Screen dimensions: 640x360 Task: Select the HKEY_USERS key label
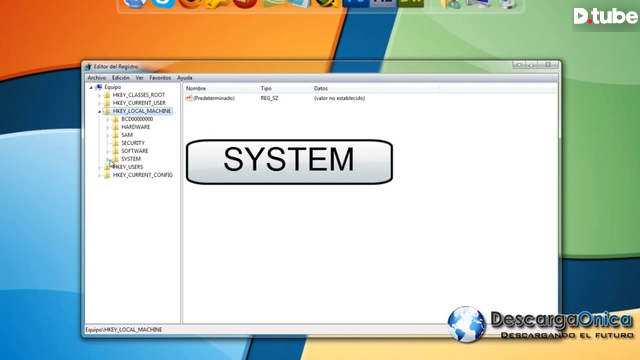coord(128,167)
